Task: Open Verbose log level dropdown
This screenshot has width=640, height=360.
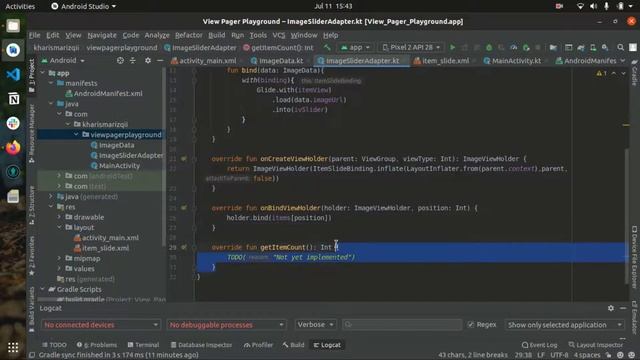Action: pos(316,324)
